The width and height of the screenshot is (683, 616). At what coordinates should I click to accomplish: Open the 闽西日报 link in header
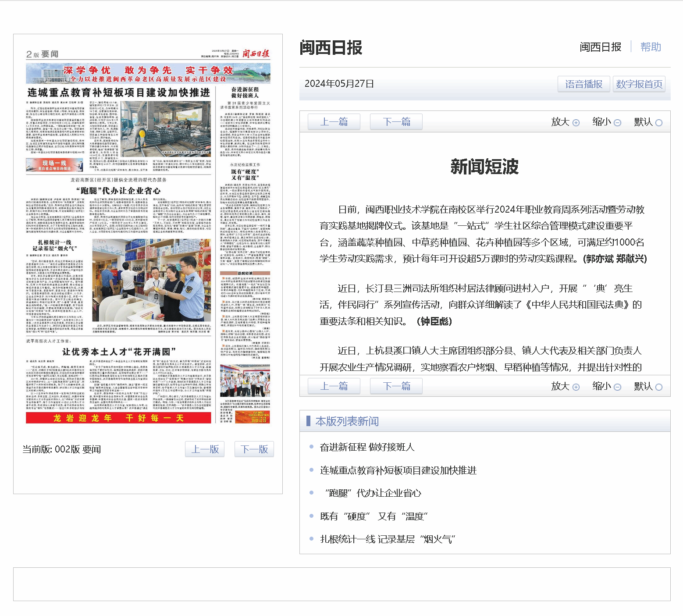[x=600, y=47]
